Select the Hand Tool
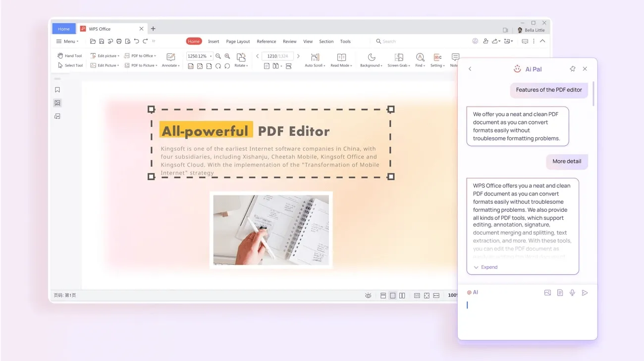Screen dimensions: 644x361 (69, 56)
